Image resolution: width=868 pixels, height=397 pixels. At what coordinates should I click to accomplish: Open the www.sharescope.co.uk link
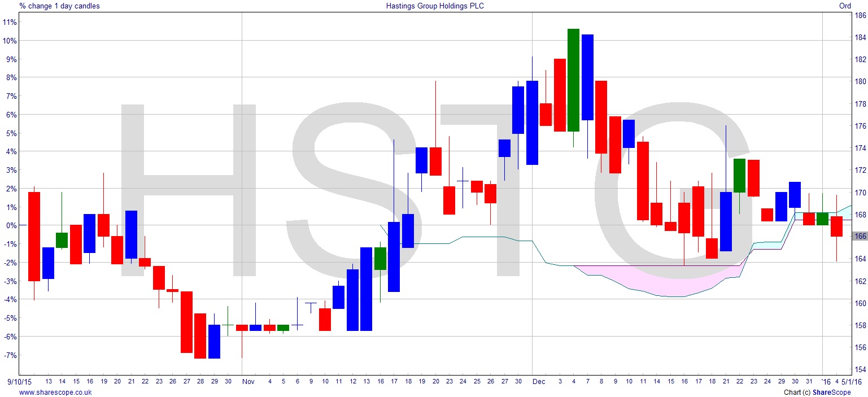click(x=55, y=392)
